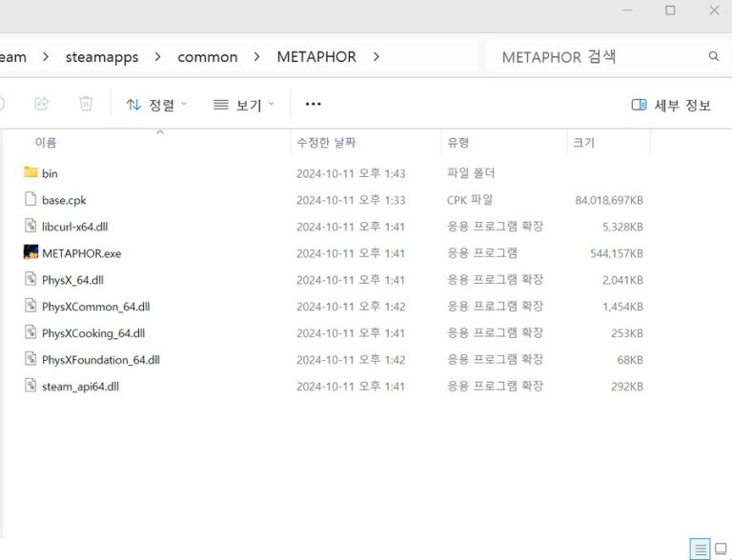732x560 pixels.
Task: Expand chevron after steamapps breadcrumb
Action: 158,57
